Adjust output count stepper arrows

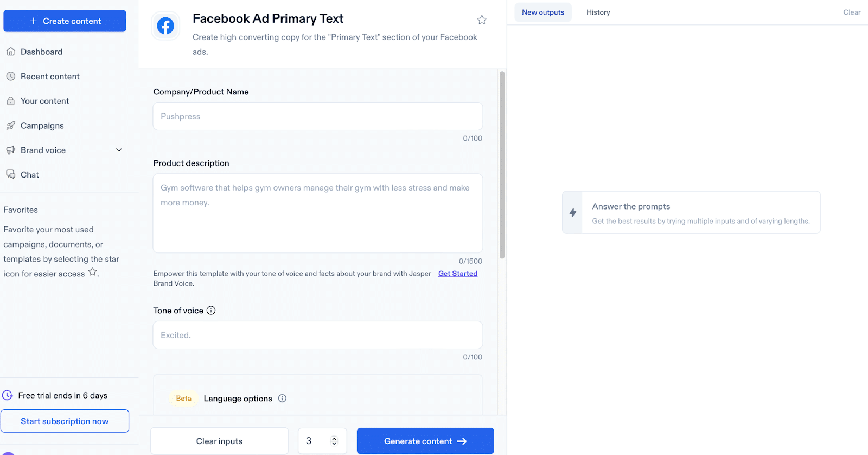tap(334, 441)
